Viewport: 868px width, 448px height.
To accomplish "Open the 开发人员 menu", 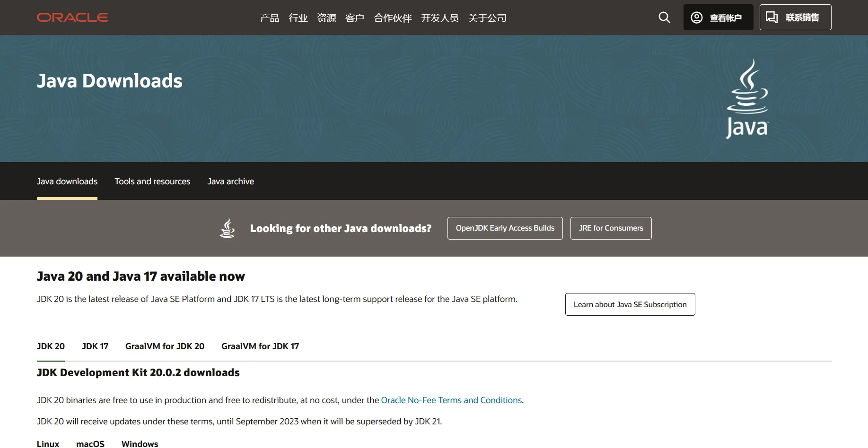I will (440, 18).
